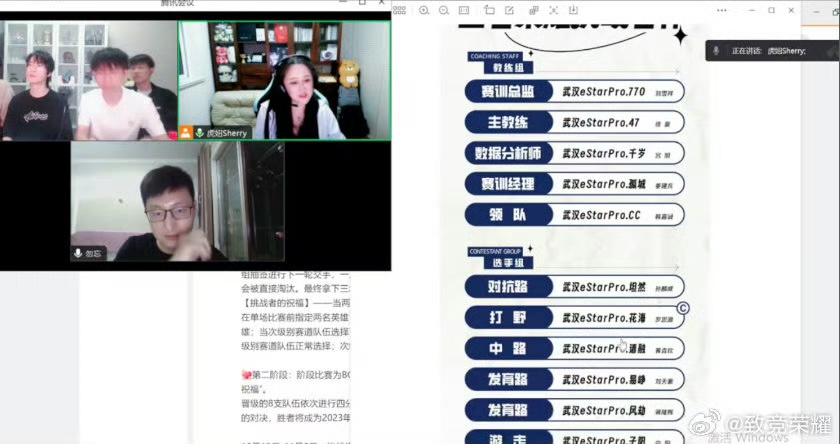
Task: Click the 赛训经理 roster row label
Action: point(508,184)
